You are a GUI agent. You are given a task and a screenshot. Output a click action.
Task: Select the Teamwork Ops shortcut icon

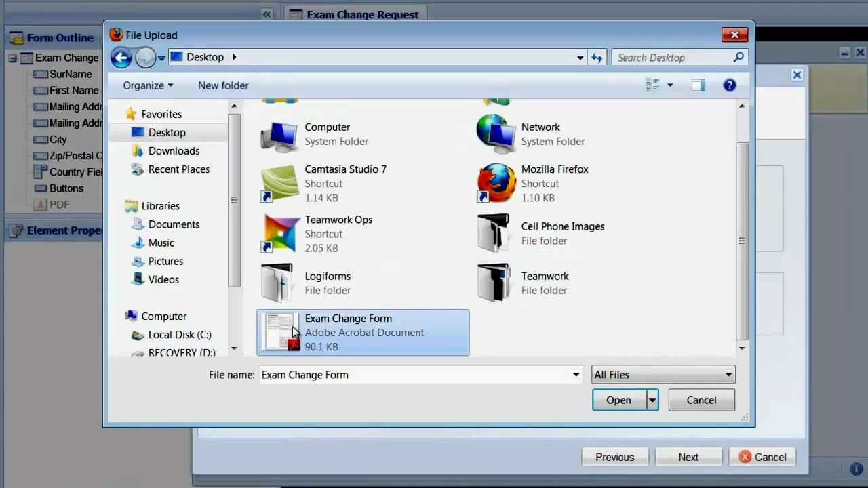click(x=279, y=234)
